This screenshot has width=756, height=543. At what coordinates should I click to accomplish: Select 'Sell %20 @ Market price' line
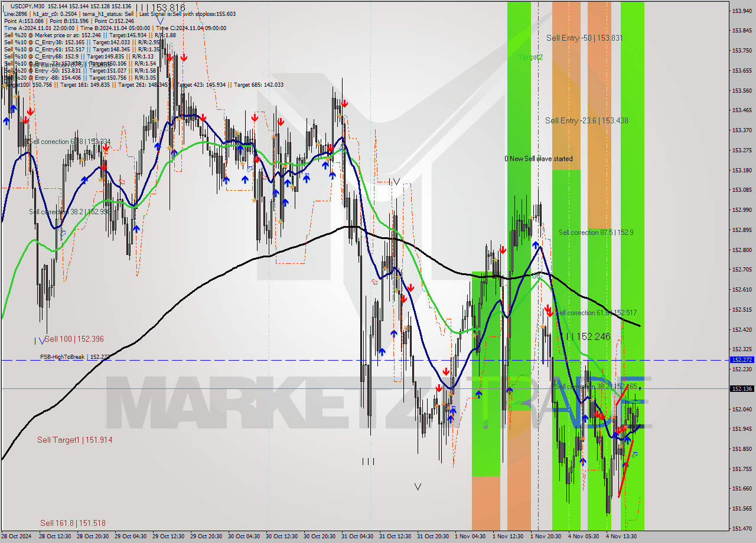click(x=90, y=35)
